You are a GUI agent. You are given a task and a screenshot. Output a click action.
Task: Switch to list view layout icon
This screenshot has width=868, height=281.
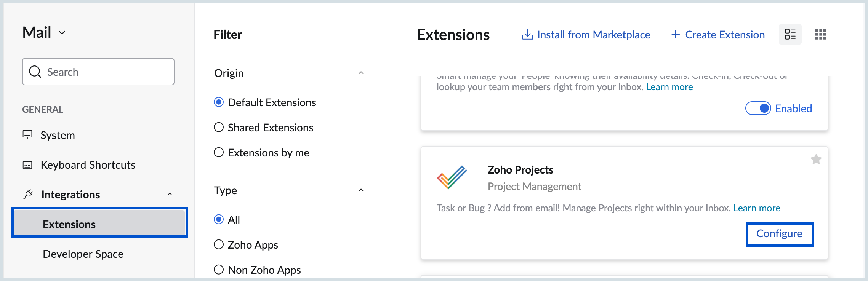tap(790, 34)
